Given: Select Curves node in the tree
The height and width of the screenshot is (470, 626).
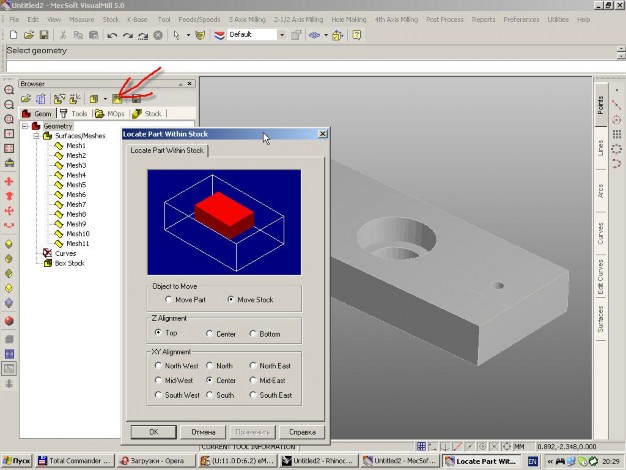Looking at the screenshot, I should tap(65, 254).
